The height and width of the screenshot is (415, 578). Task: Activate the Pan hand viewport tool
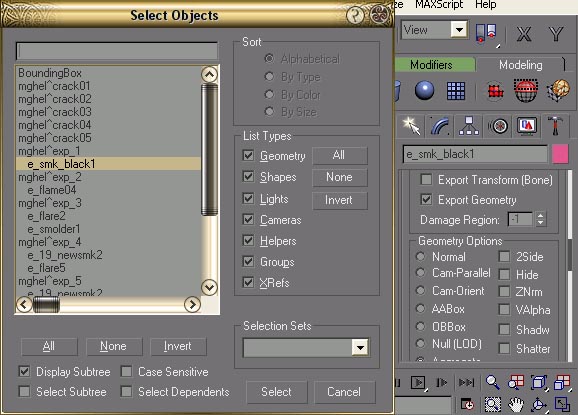[x=515, y=405]
